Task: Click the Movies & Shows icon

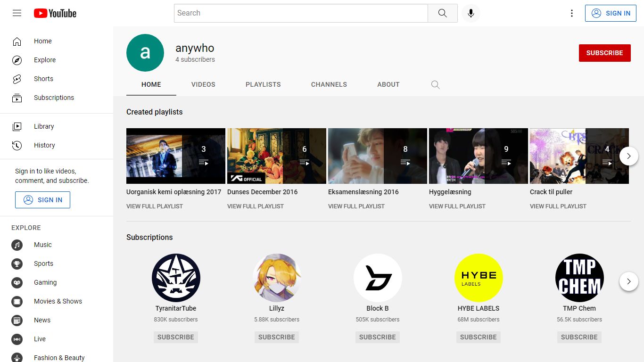Action: [x=17, y=302]
